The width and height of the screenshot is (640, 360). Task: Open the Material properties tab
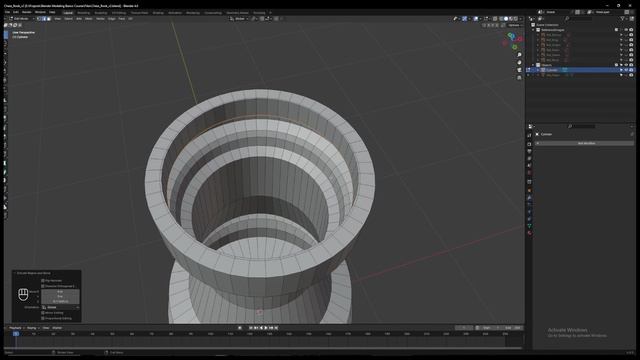point(529,233)
